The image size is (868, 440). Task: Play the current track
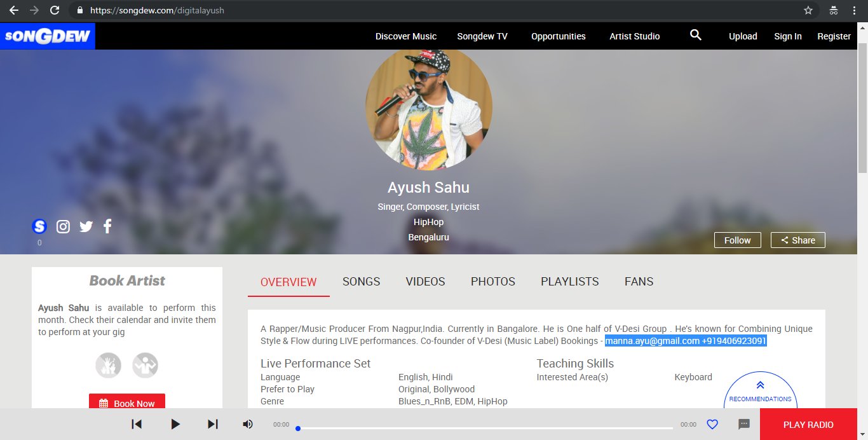(175, 424)
